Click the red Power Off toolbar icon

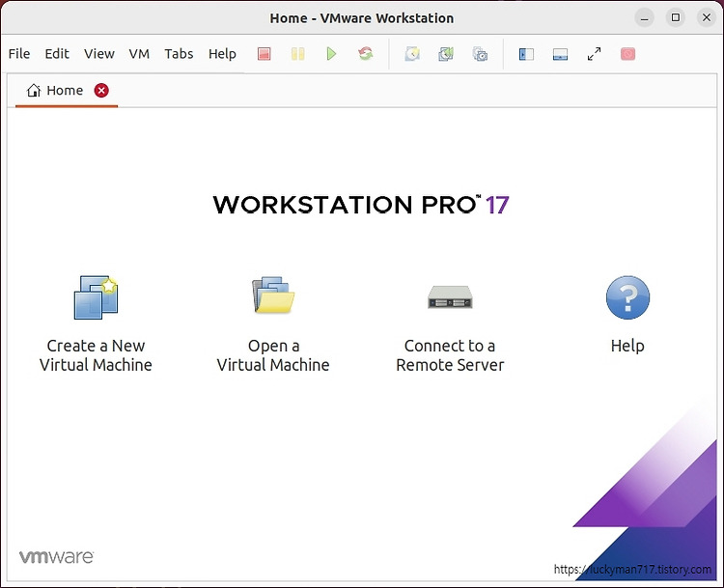click(x=265, y=54)
